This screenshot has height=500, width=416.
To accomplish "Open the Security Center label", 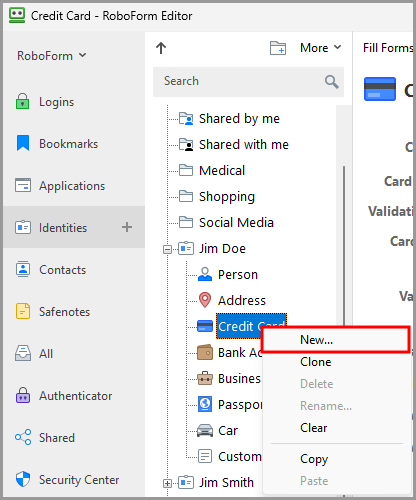I will coord(79,480).
